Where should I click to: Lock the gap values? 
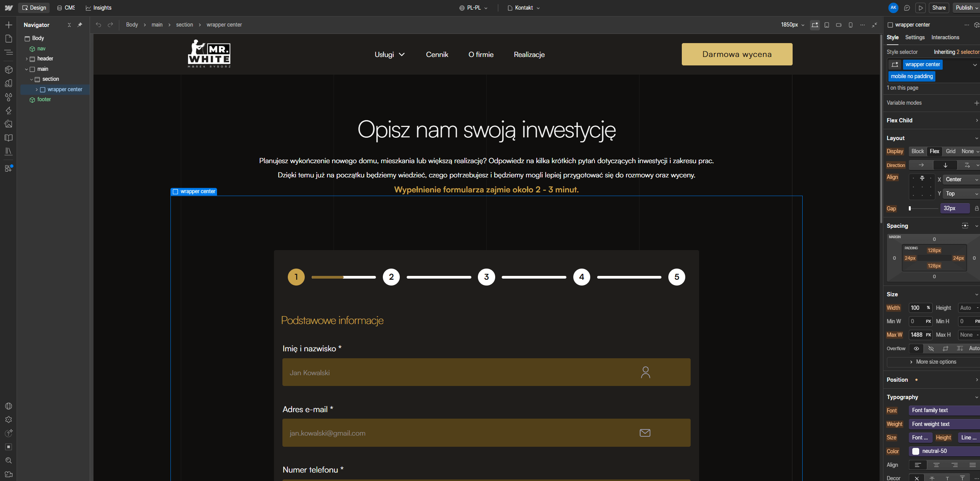(977, 208)
